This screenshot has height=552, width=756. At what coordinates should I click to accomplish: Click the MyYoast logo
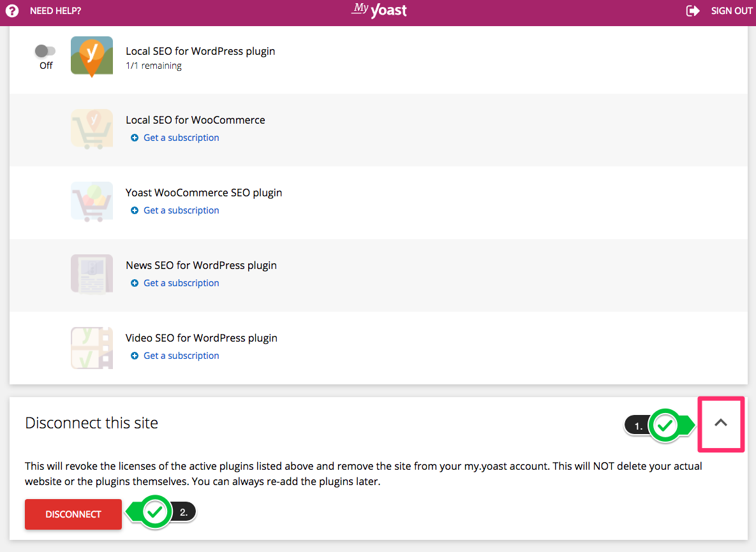point(379,10)
